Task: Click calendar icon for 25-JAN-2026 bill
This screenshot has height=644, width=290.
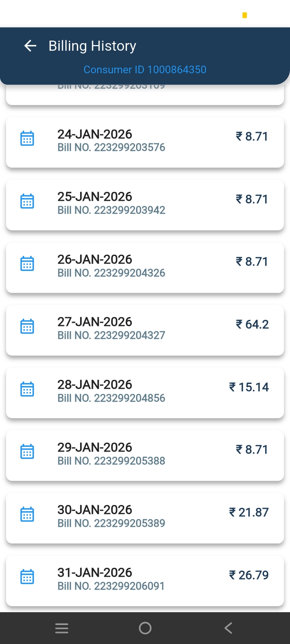Action: [x=27, y=201]
